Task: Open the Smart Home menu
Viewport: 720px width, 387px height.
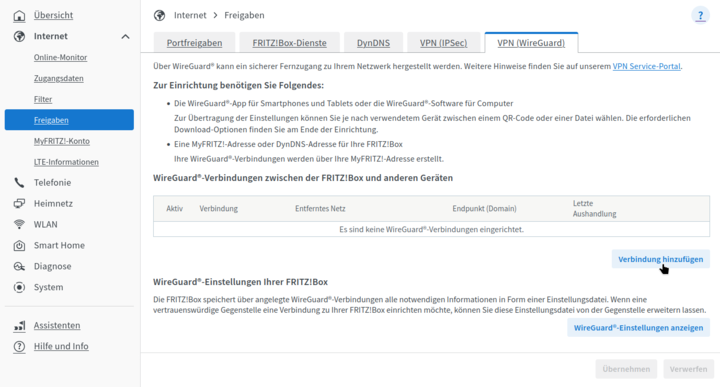Action: coord(59,245)
